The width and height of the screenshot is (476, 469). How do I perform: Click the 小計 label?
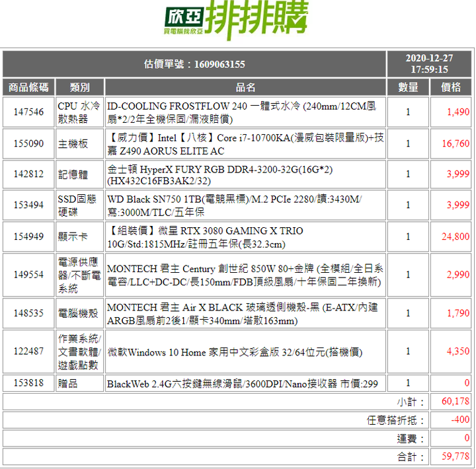pos(411,402)
